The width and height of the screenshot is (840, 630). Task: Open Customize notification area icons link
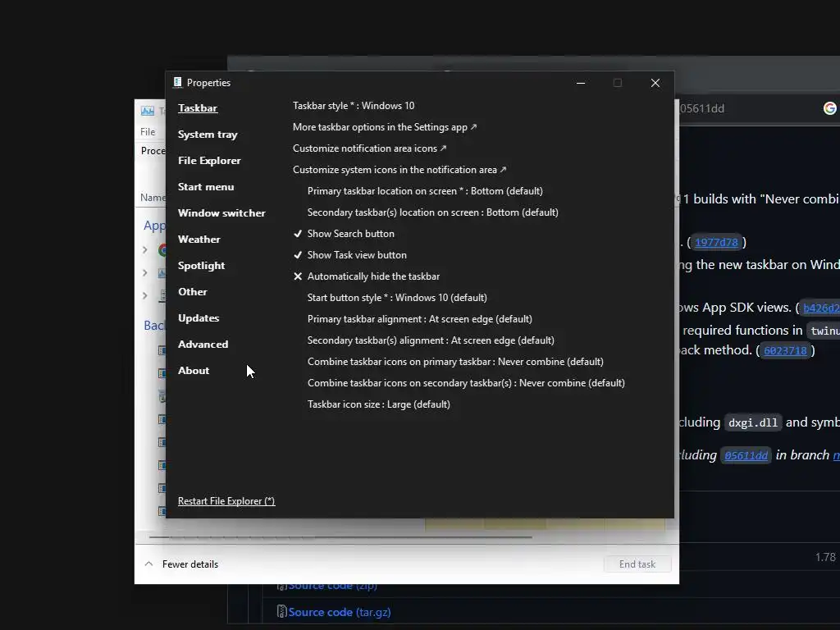369,148
